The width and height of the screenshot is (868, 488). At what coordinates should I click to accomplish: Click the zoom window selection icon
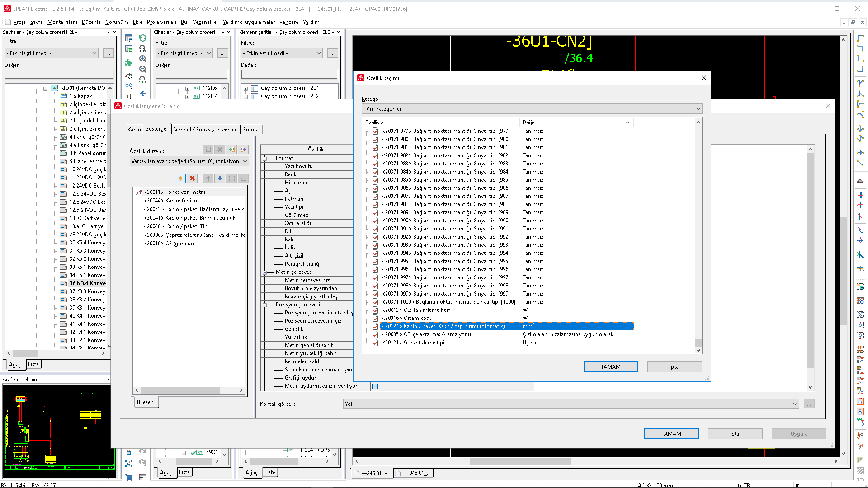coord(143,49)
